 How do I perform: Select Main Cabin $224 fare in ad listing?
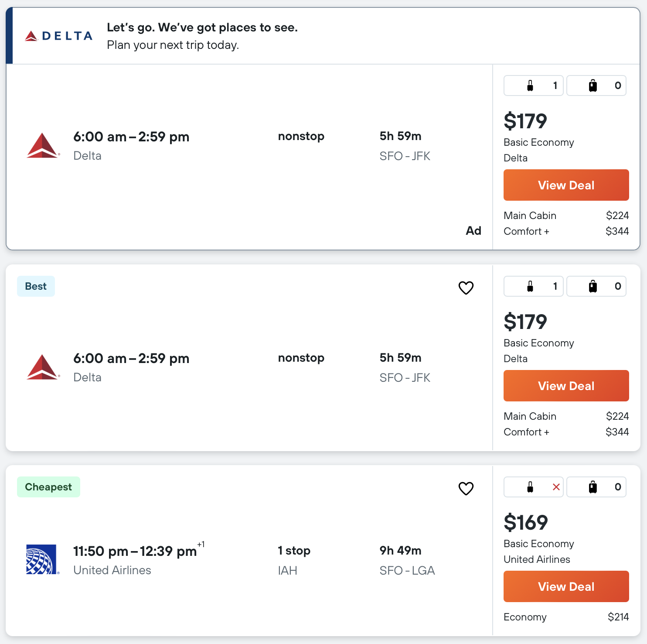[566, 216]
